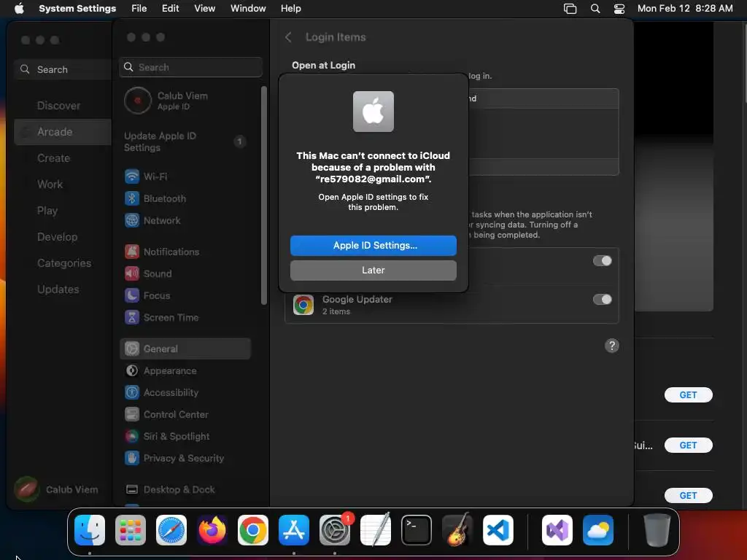This screenshot has width=747, height=560.
Task: Click the App Store search field
Action: pyautogui.click(x=63, y=69)
